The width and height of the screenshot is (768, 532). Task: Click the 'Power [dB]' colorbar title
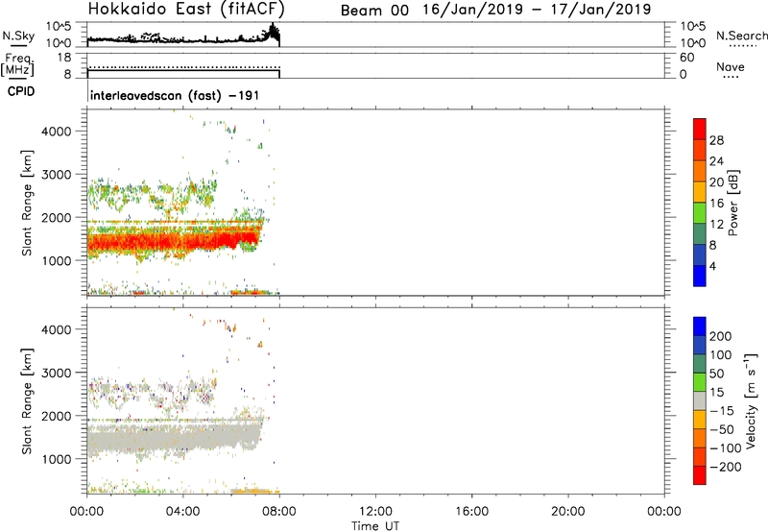click(732, 203)
